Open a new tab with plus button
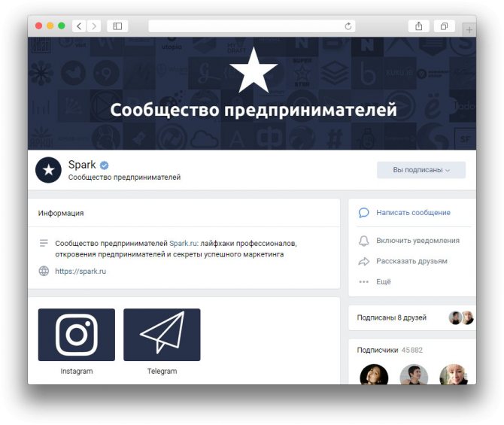 469,30
